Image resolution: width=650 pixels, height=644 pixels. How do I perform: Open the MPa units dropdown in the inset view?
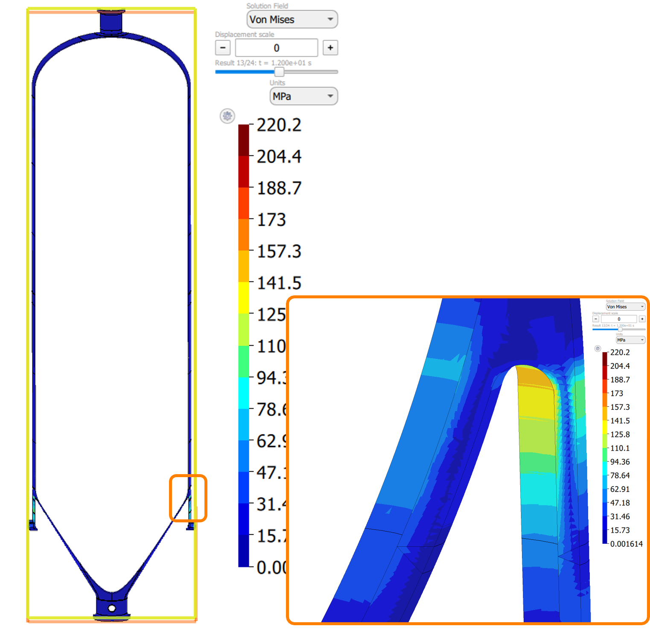[630, 340]
